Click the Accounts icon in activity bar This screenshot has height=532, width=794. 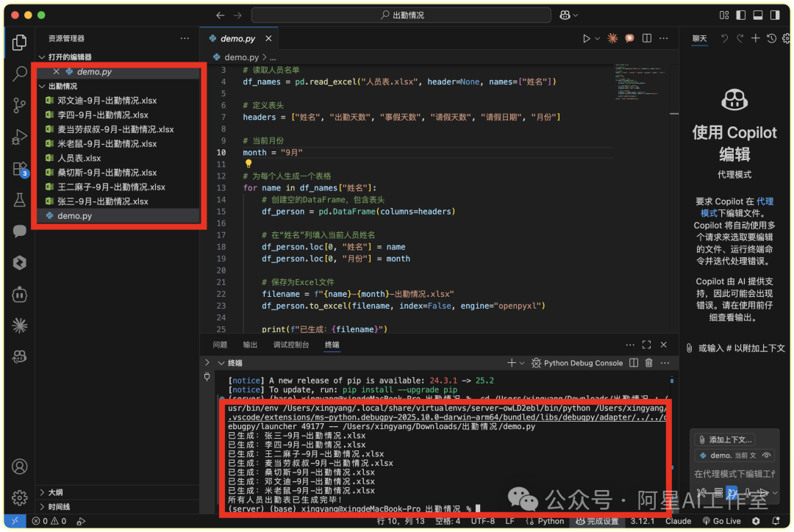pyautogui.click(x=20, y=467)
